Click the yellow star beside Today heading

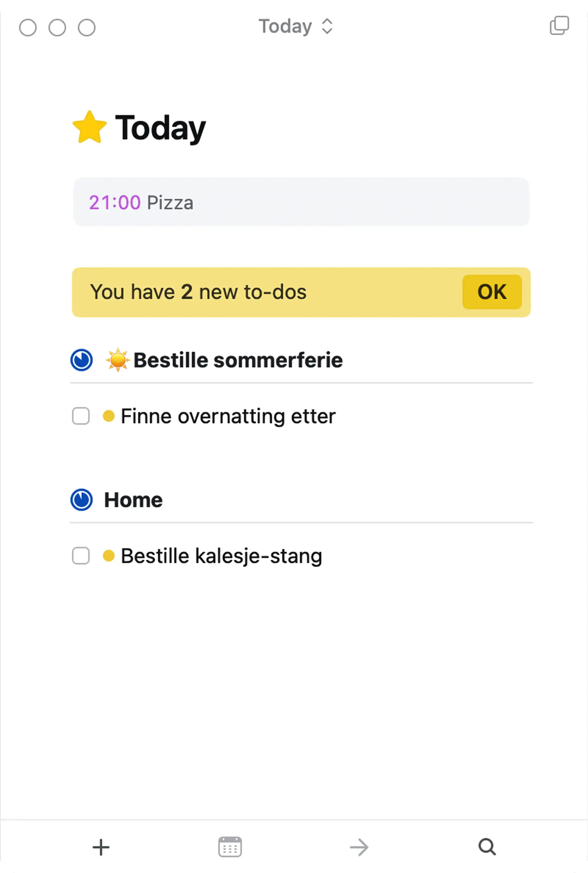coord(90,127)
